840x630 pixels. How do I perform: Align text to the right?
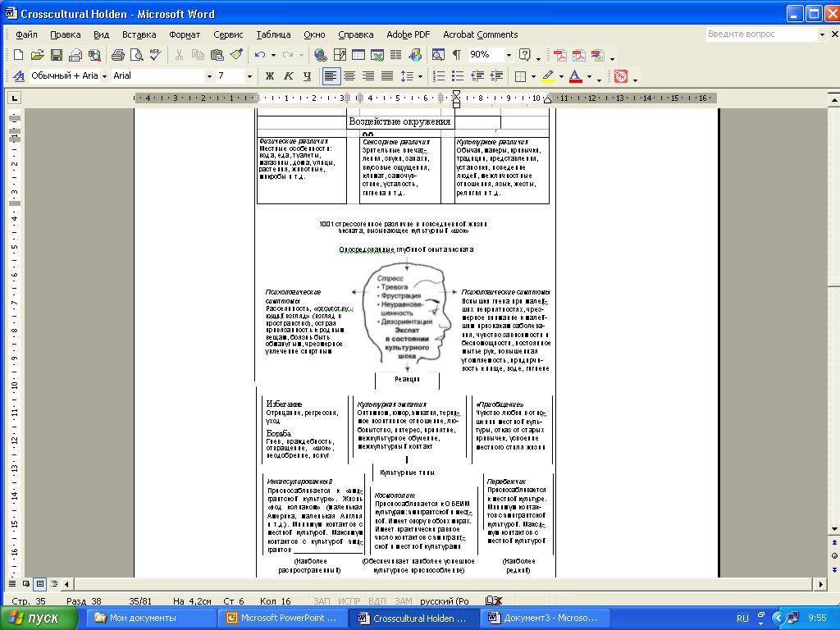click(368, 76)
